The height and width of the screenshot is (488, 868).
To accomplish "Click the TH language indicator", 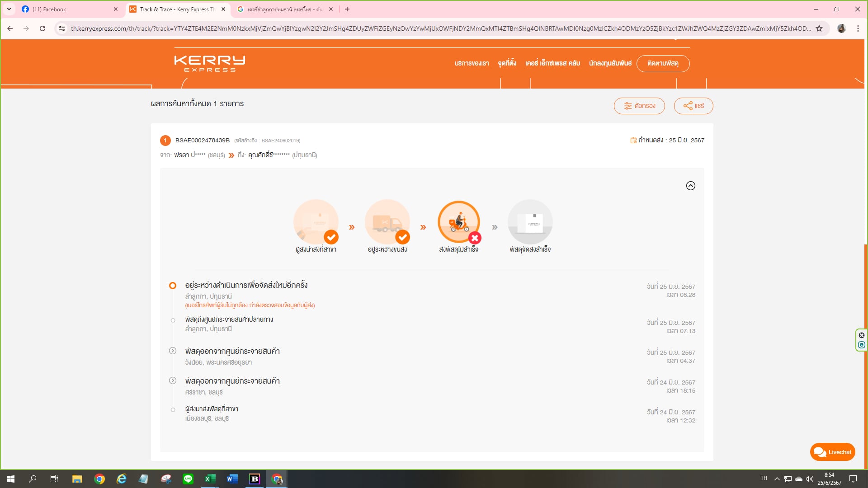I will coord(764,478).
